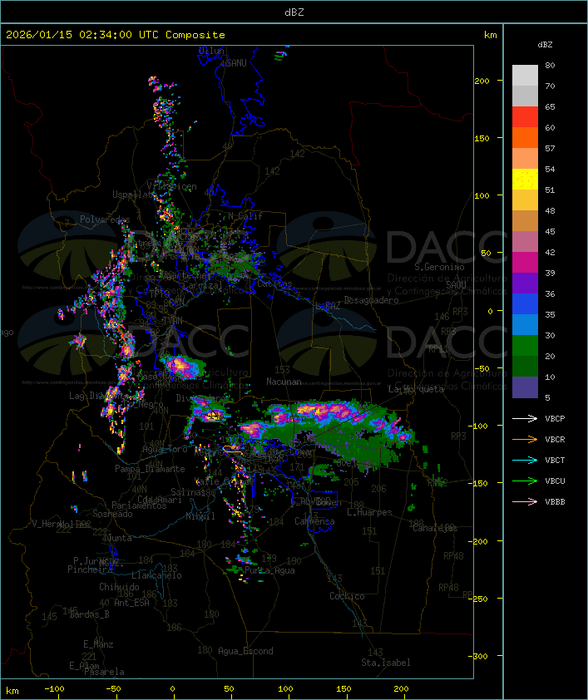The height and width of the screenshot is (700, 588).
Task: Click the 'Pampa_Diamante' map label
Action: (x=150, y=469)
